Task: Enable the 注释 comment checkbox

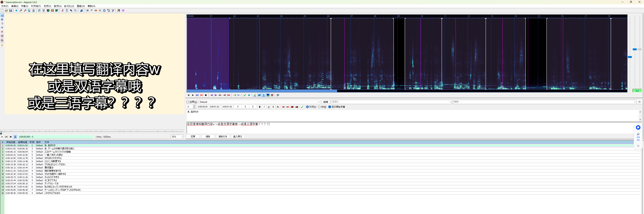Action: click(x=188, y=102)
